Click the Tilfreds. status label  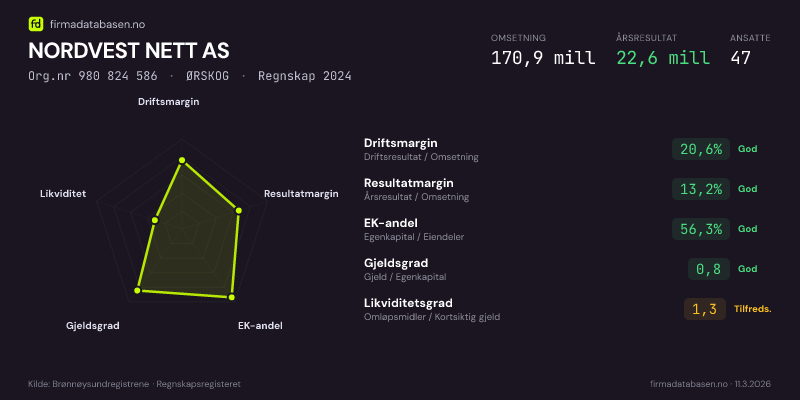point(752,309)
